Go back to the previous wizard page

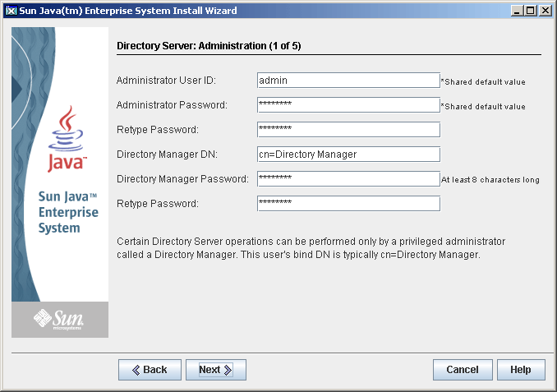click(x=150, y=370)
